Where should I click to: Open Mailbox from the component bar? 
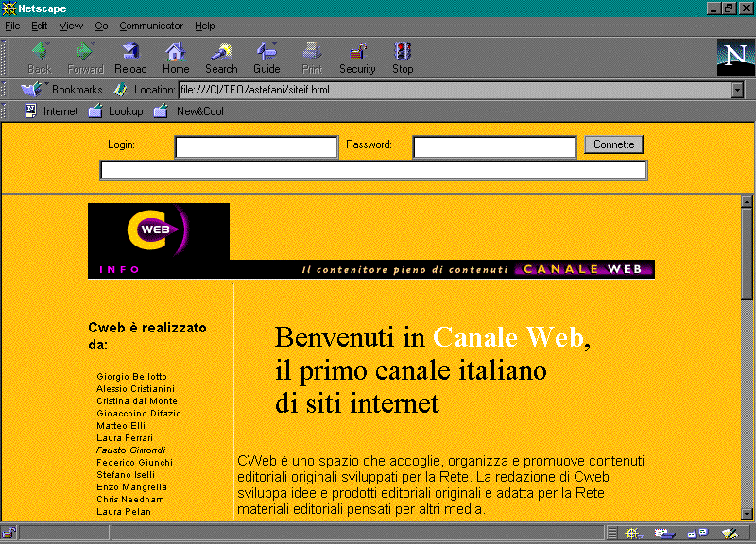point(664,533)
